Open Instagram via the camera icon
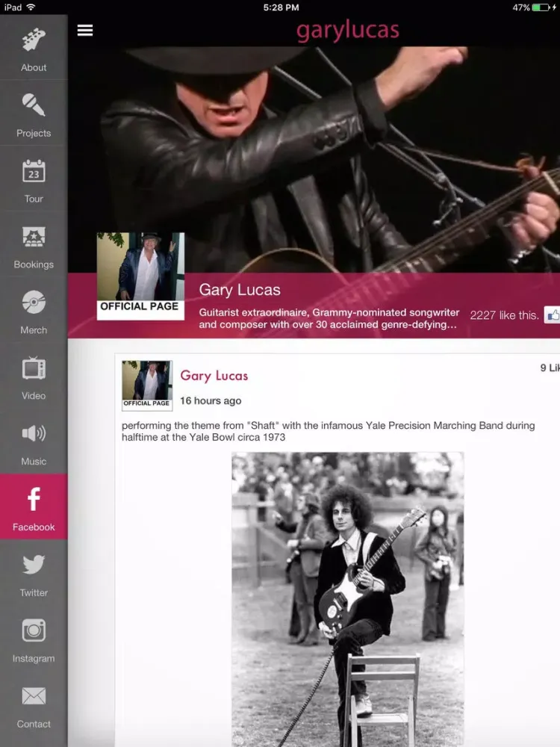The height and width of the screenshot is (747, 560). [34, 630]
